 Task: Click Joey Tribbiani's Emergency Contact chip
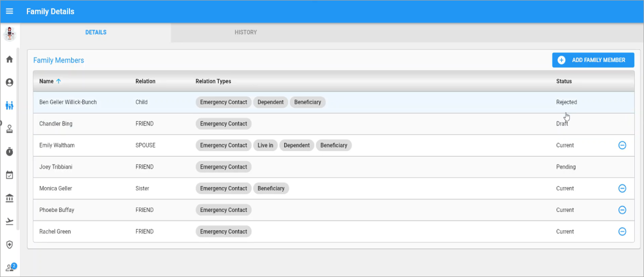223,167
